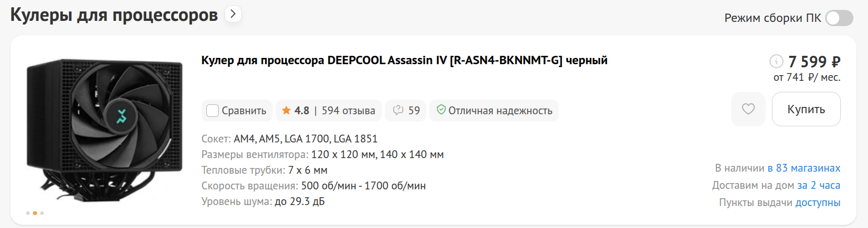Check the Сравнить checkbox
The height and width of the screenshot is (228, 868).
(x=213, y=111)
